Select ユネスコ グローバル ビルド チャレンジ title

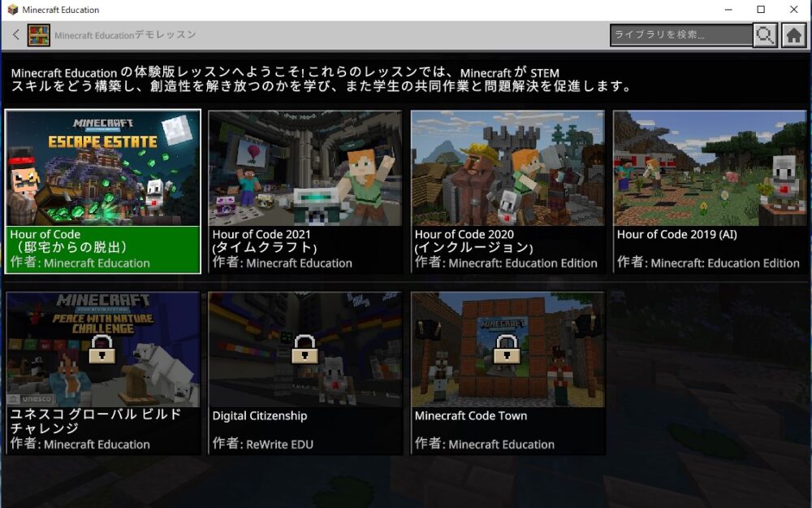tap(96, 421)
